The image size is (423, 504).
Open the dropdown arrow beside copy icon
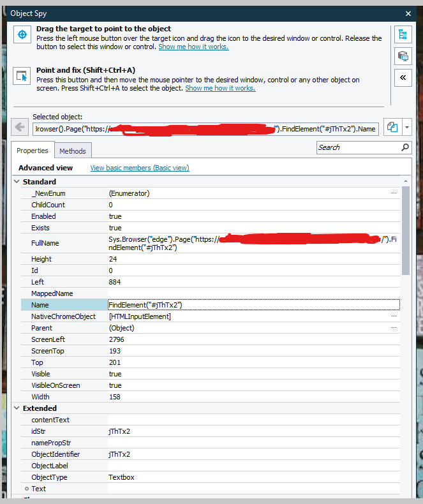coord(407,127)
